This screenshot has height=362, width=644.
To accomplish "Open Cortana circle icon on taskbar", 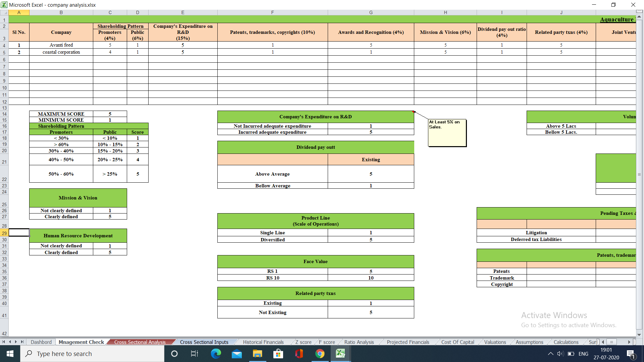I will pos(174,354).
